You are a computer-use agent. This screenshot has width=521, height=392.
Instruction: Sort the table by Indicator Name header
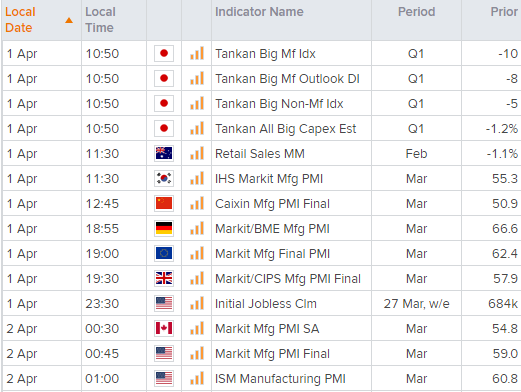tap(259, 12)
